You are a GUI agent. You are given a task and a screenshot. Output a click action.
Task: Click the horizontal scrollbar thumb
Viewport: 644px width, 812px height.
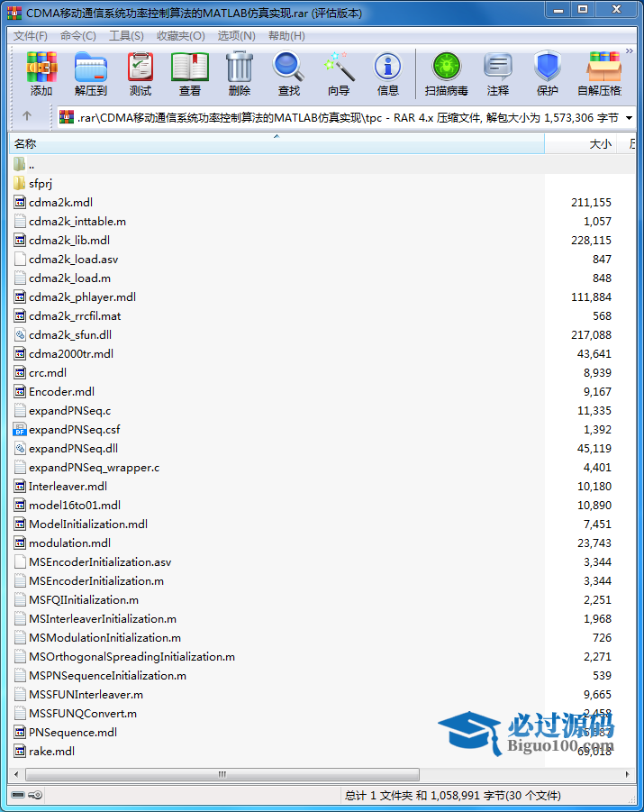222,775
